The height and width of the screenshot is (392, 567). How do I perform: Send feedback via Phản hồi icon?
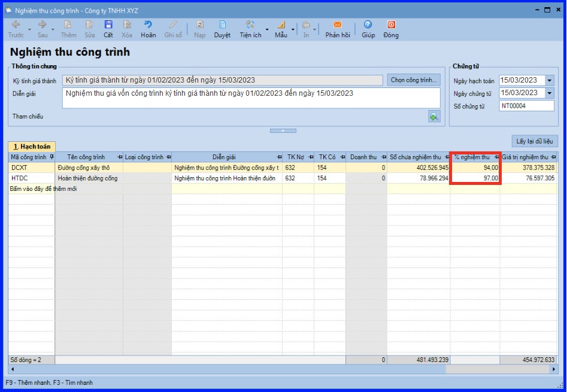(x=337, y=25)
